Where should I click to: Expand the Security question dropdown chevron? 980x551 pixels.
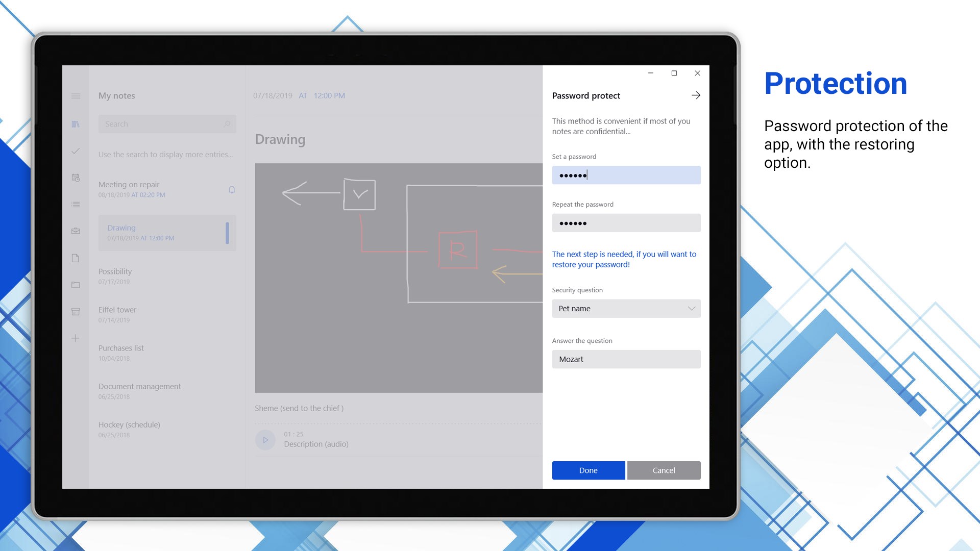pyautogui.click(x=691, y=309)
